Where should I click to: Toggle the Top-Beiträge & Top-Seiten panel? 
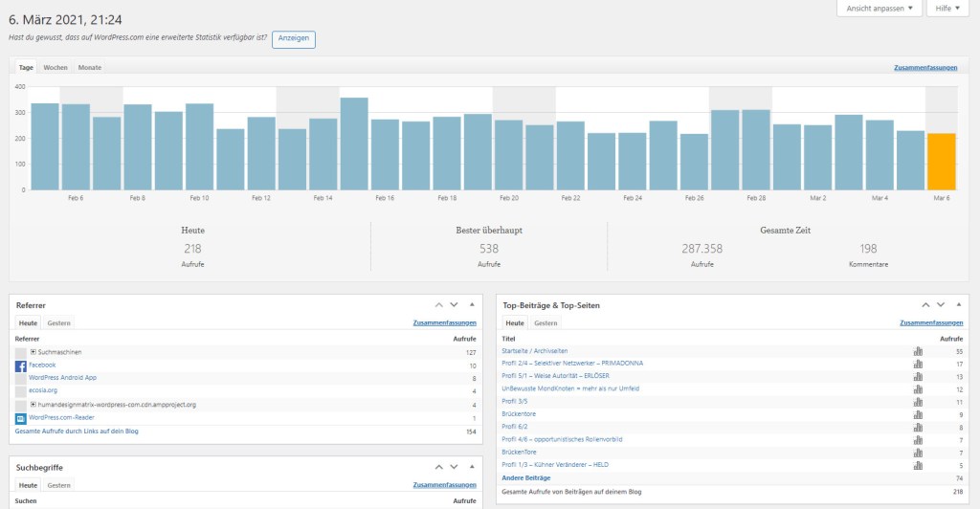(957, 305)
